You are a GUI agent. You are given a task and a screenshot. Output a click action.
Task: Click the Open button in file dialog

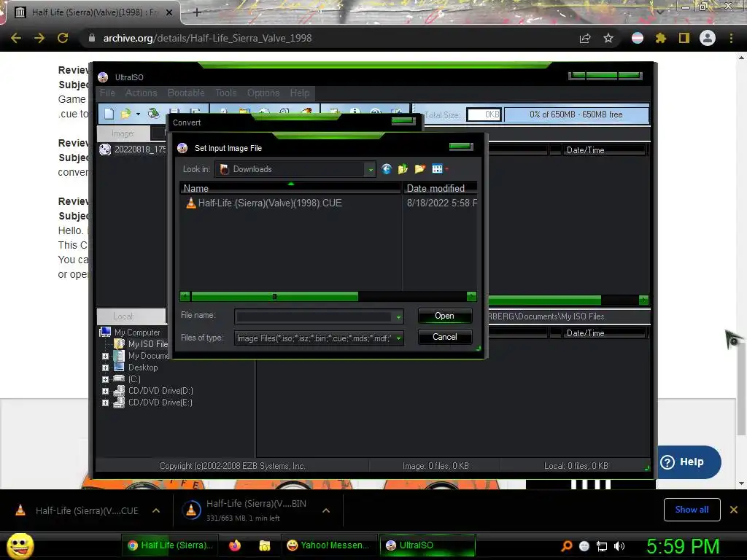coord(445,316)
